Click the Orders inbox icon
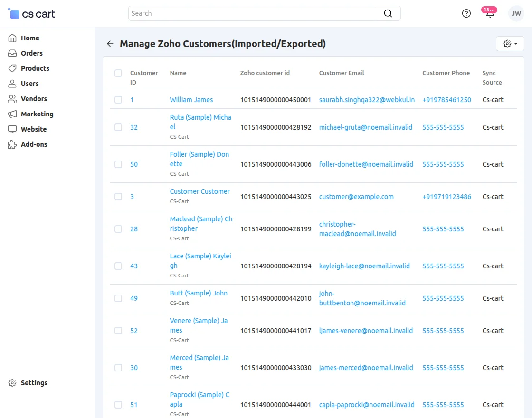The height and width of the screenshot is (418, 532). 12,53
